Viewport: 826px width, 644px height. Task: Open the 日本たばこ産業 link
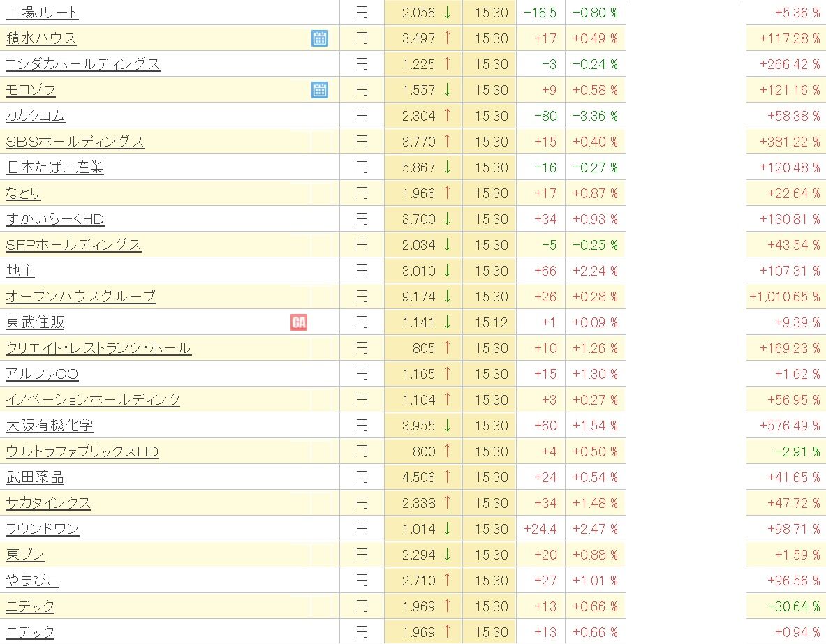click(54, 167)
